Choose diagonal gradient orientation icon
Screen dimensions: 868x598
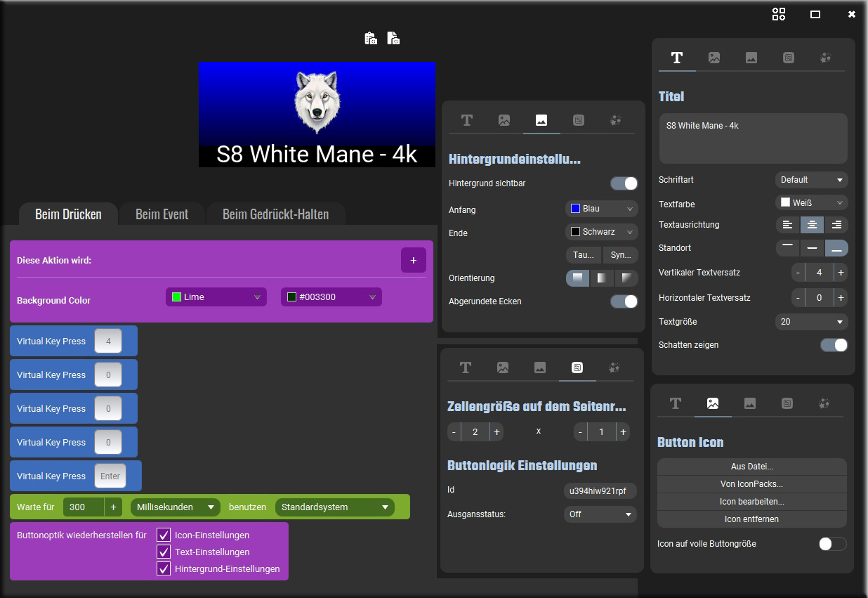(x=626, y=278)
